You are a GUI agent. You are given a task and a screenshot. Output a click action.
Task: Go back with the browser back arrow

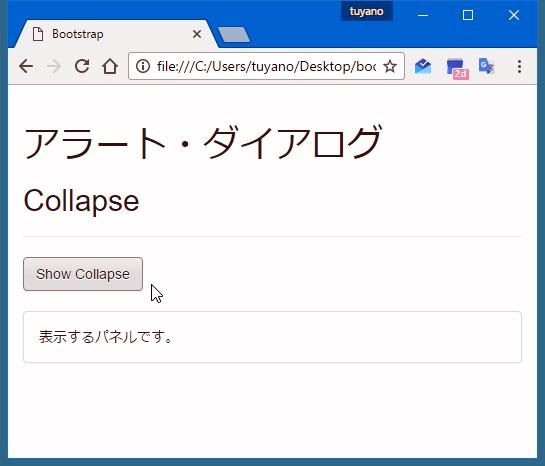click(26, 66)
